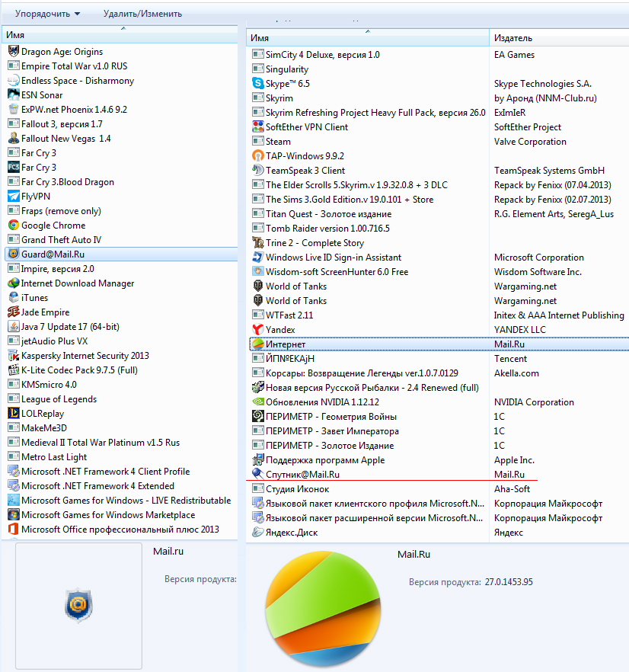The height and width of the screenshot is (672, 629).
Task: Click the Wisdom-soft ScreenHunter icon
Action: (258, 272)
